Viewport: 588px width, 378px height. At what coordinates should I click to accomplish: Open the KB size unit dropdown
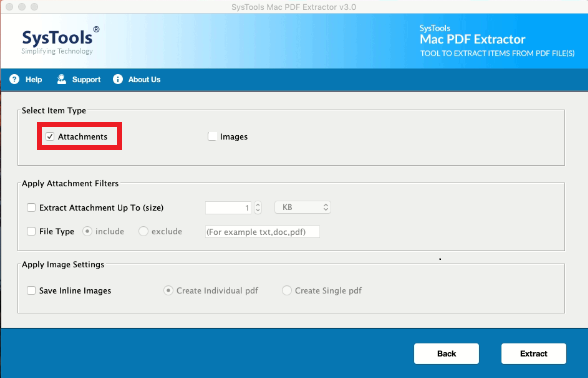tap(302, 207)
